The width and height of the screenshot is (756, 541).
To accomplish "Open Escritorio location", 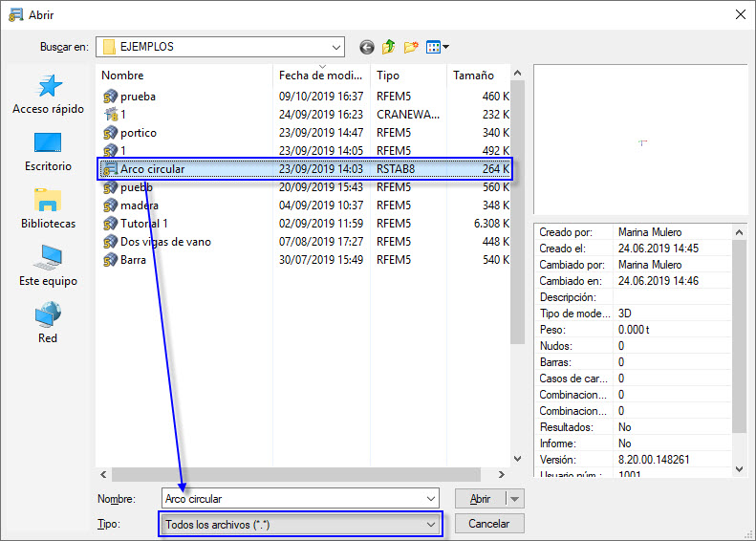I will [48, 152].
